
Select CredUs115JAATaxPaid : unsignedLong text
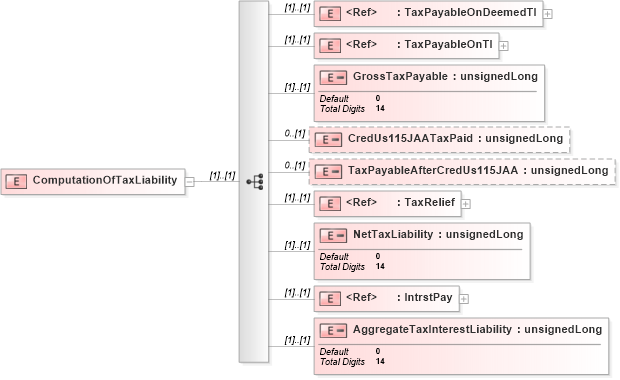tap(455, 138)
